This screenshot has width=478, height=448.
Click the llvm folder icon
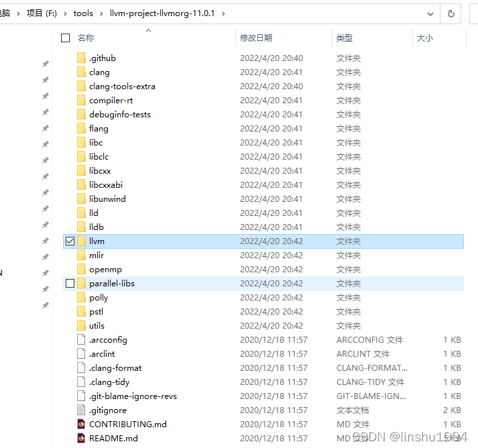pyautogui.click(x=81, y=241)
